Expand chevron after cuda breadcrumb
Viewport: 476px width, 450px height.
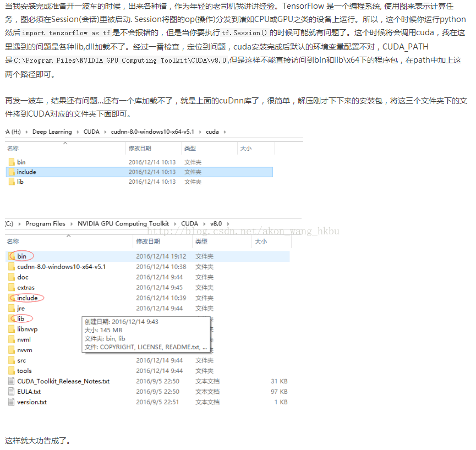[225, 132]
